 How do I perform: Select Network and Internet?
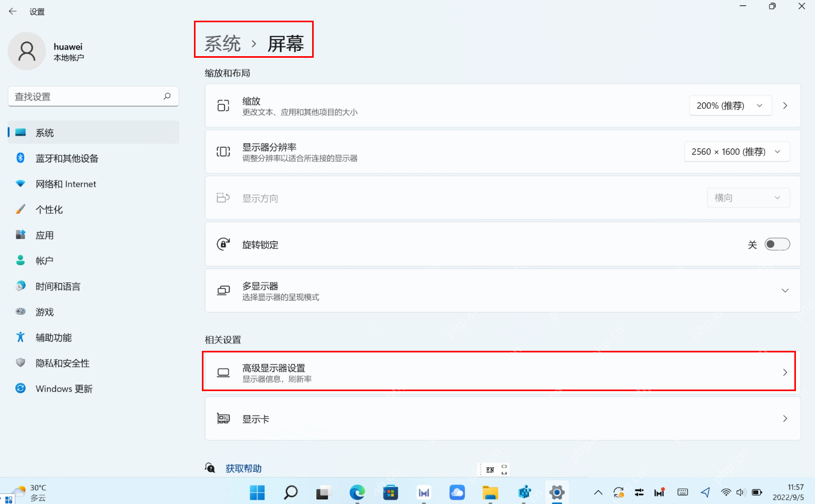coord(93,184)
